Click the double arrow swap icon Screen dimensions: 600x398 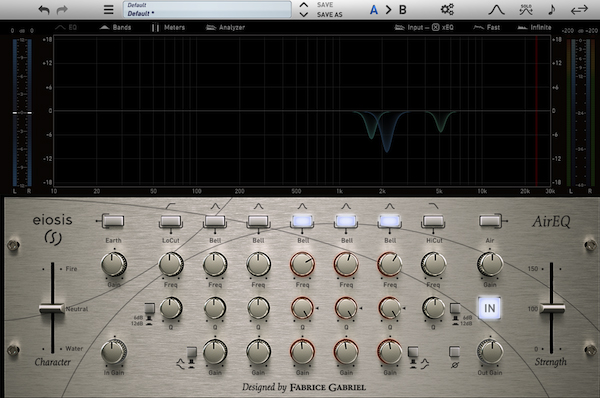coord(579,10)
